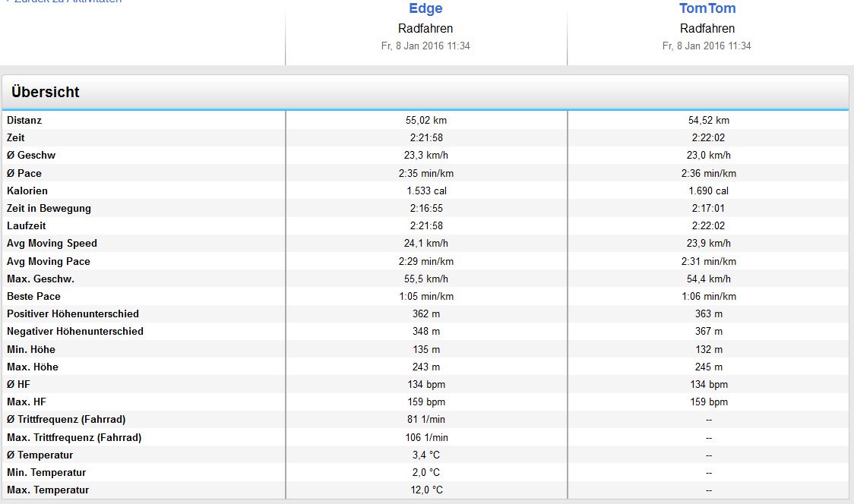Viewport: 854px width, 504px height.
Task: Select the Distanz row label
Action: tap(24, 120)
